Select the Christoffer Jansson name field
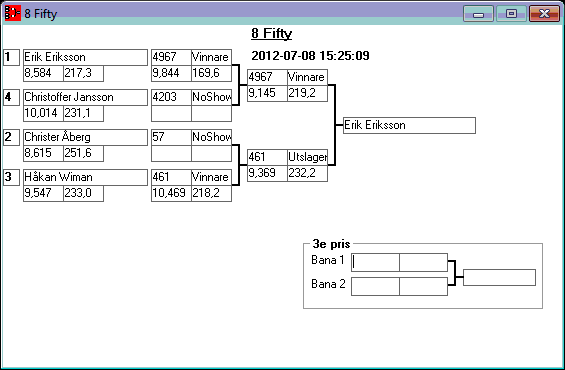 coord(85,97)
